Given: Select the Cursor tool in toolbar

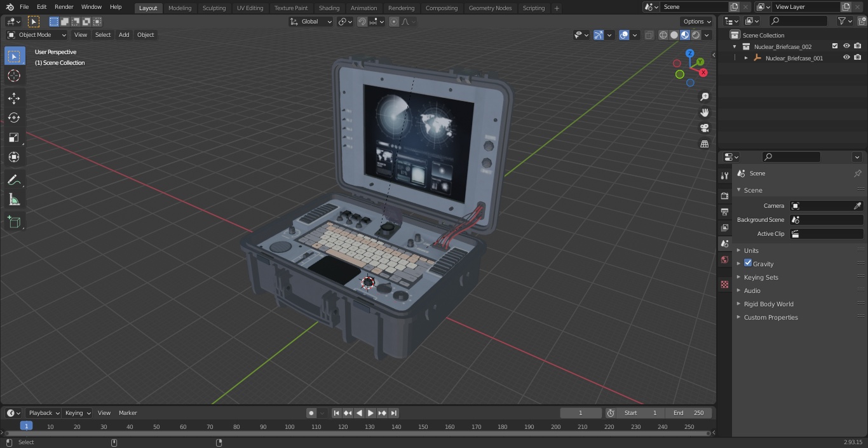Looking at the screenshot, I should (14, 76).
